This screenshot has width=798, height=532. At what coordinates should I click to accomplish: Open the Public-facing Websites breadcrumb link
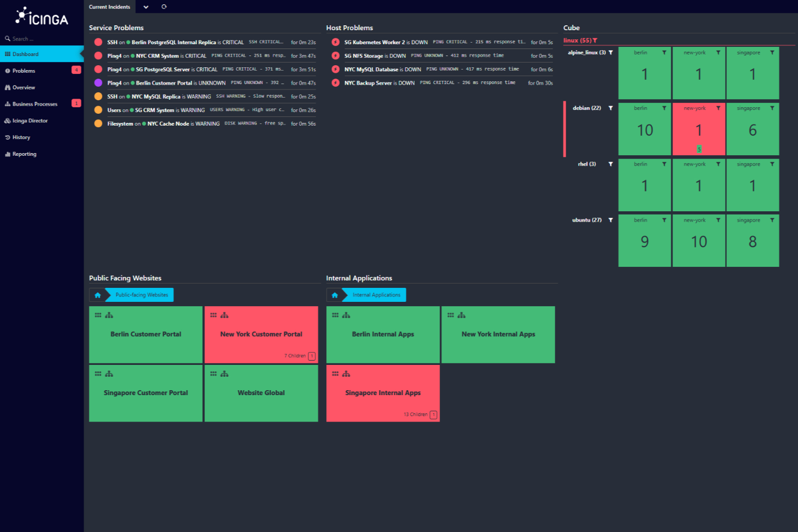click(141, 295)
